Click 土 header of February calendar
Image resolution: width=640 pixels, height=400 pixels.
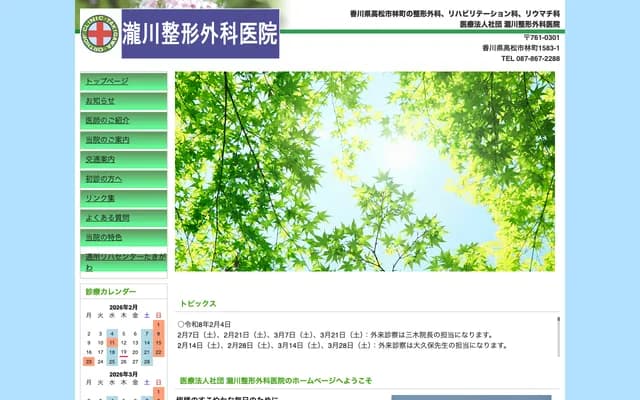[147, 316]
